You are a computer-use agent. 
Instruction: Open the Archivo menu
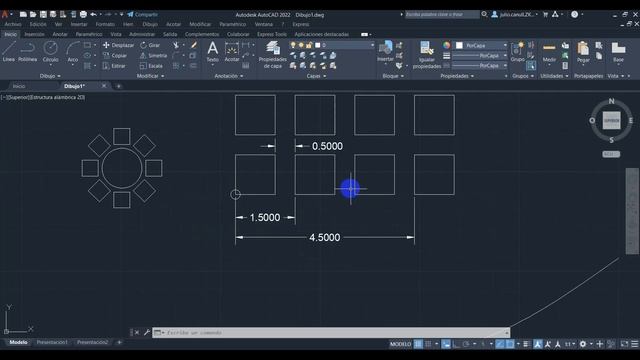point(13,24)
